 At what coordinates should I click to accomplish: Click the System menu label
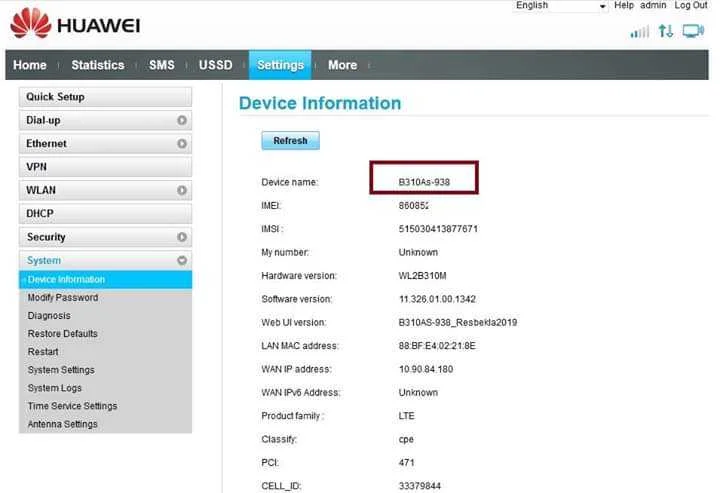[x=44, y=260]
